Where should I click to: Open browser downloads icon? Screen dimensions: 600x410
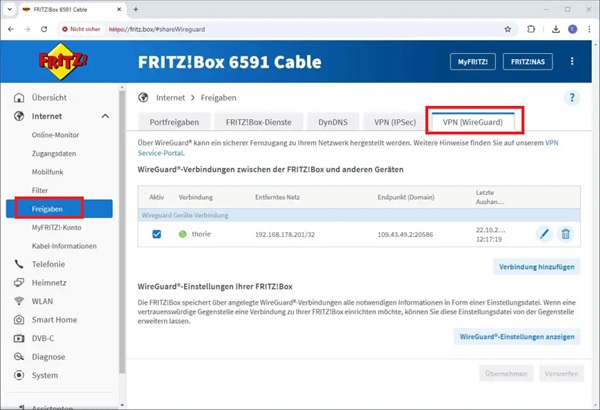[x=556, y=29]
